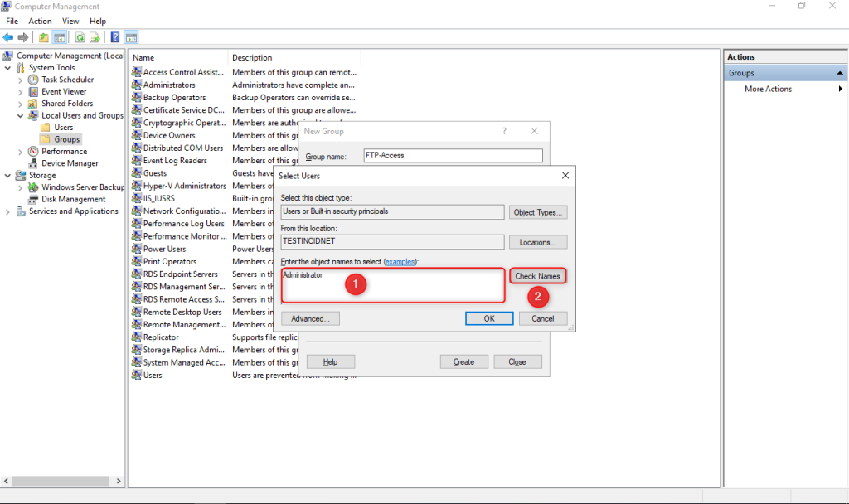Click the up one level folder toolbar icon
Image resolution: width=849 pixels, height=504 pixels.
point(43,37)
